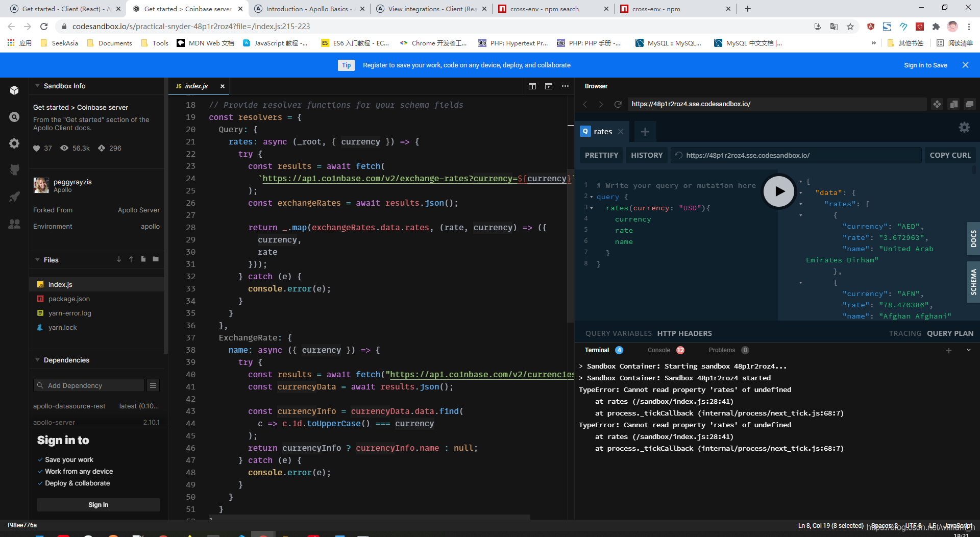The width and height of the screenshot is (980, 537).
Task: Collapse the Files section
Action: 37,260
